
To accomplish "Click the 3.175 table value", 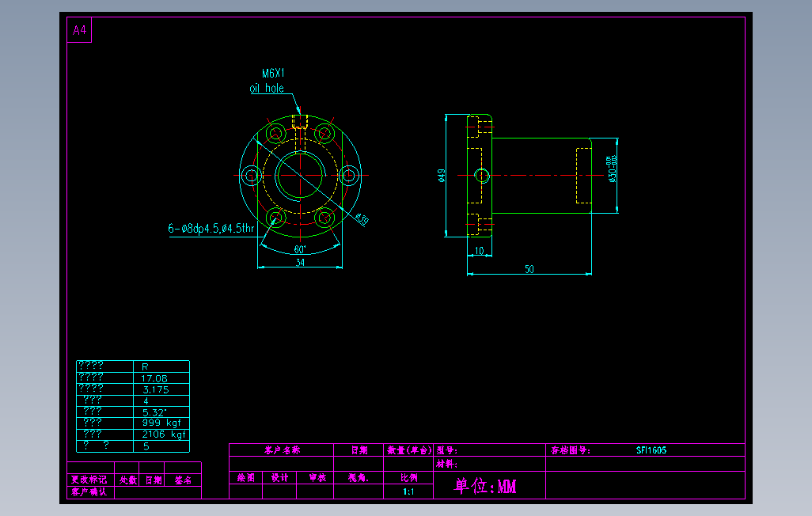I will [x=156, y=389].
